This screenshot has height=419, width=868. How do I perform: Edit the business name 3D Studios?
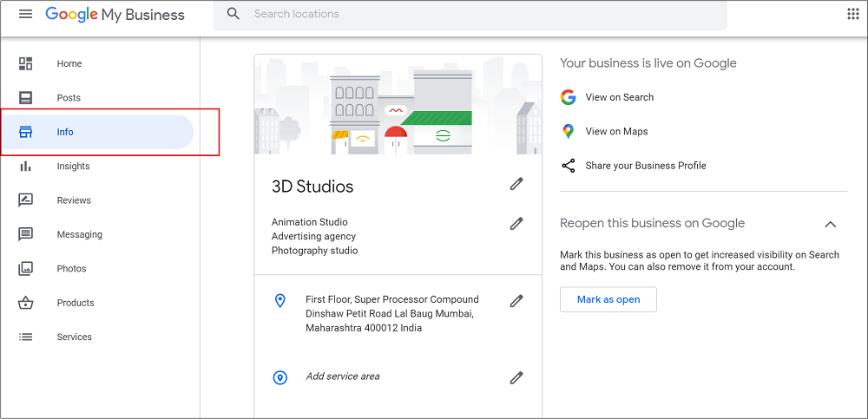[516, 184]
